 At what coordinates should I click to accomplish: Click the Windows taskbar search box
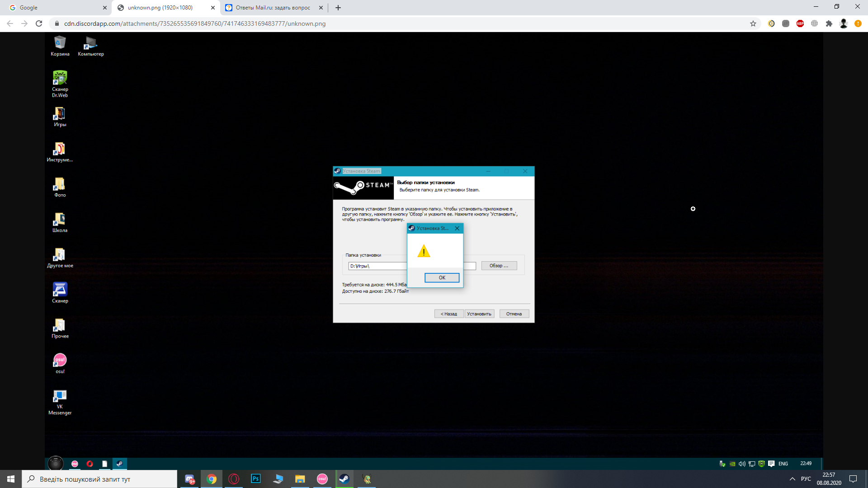99,479
